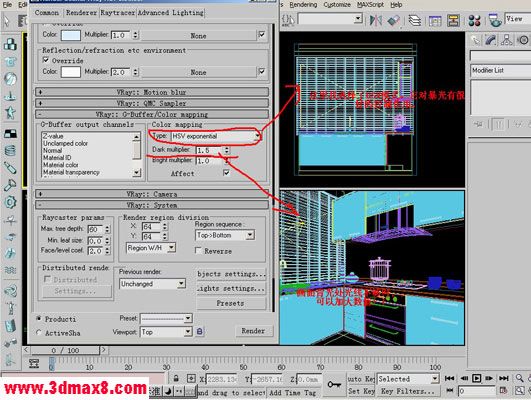Click the absolute transform mode toggle icon
Image resolution: width=531 pixels, height=400 pixels.
coord(191,378)
